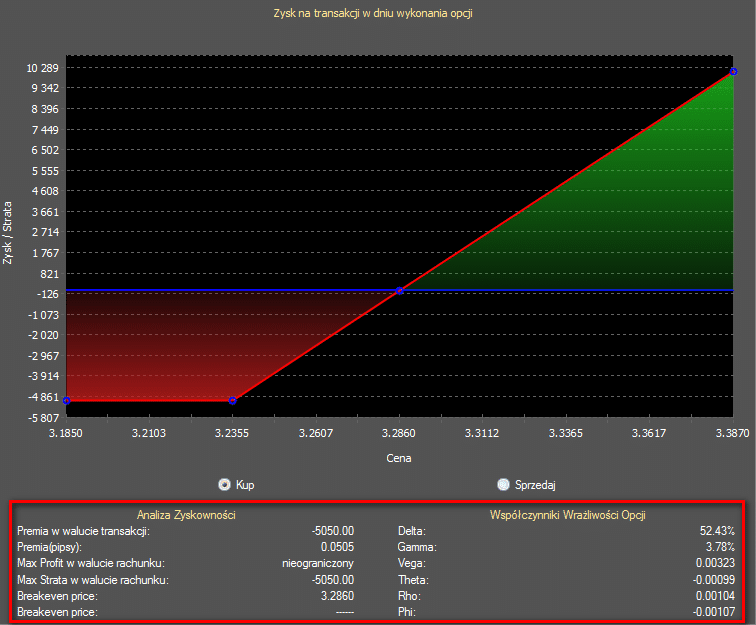The width and height of the screenshot is (756, 625).
Task: Select the Sprzedaj radio button
Action: (503, 484)
